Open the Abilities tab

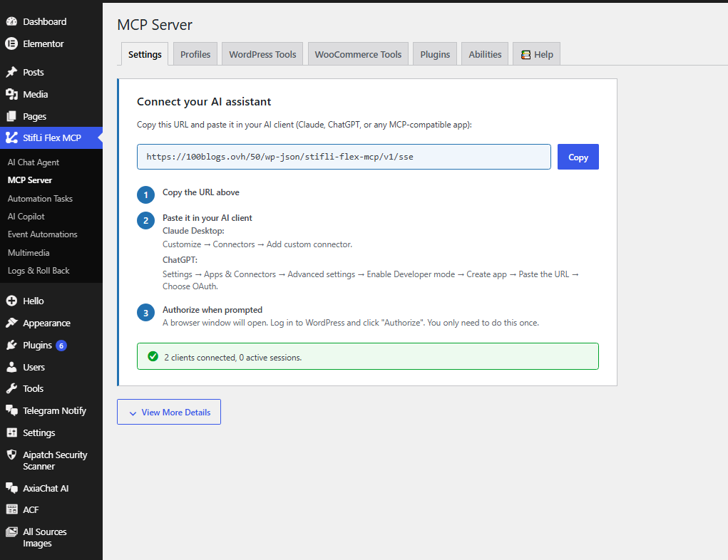click(x=485, y=54)
